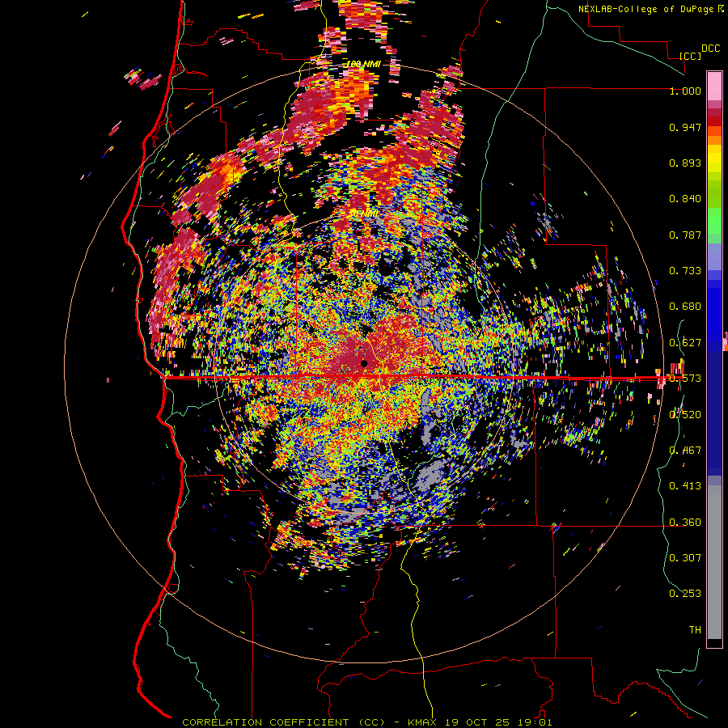The image size is (728, 728).
Task: Click the 0.947 color scale value
Action: 685,127
